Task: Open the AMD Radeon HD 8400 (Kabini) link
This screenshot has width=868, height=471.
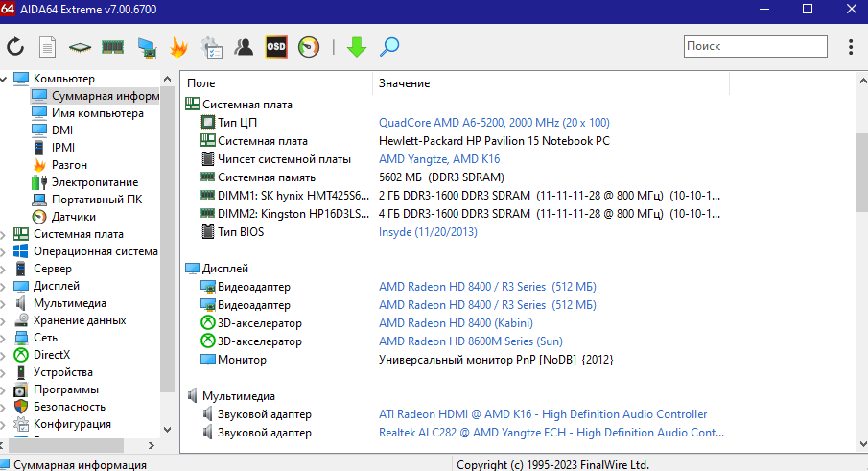Action: click(456, 323)
